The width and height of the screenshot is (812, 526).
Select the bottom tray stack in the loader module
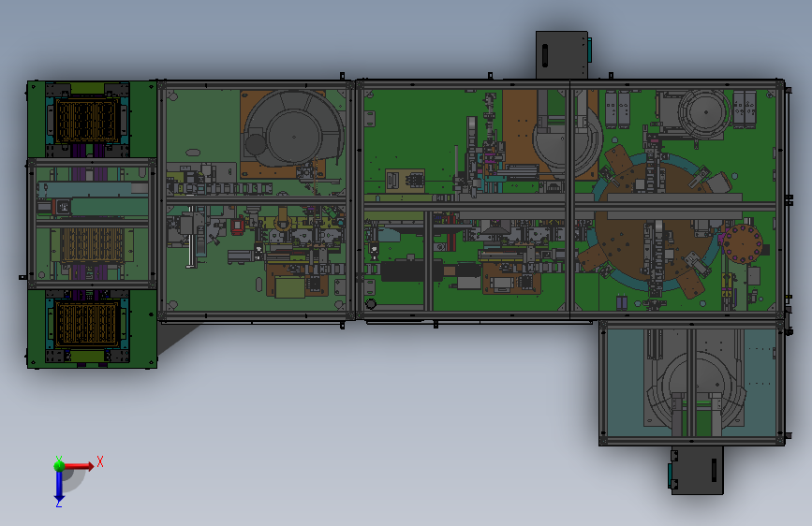click(85, 325)
